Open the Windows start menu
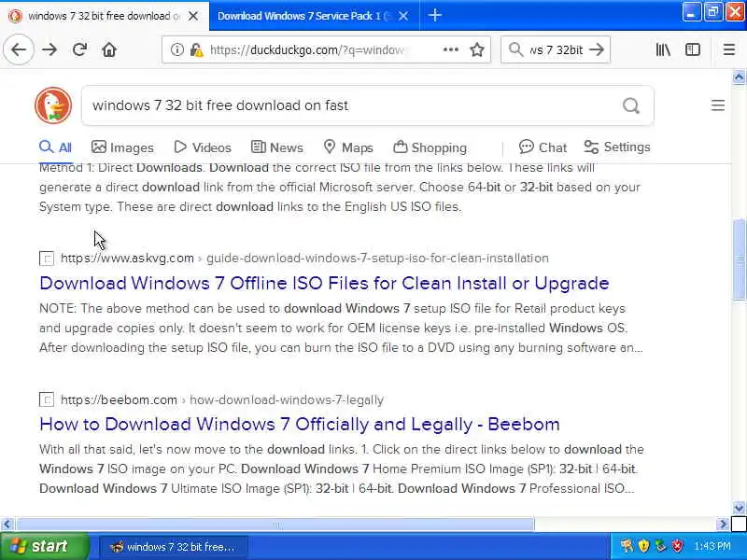747x560 pixels. (44, 546)
